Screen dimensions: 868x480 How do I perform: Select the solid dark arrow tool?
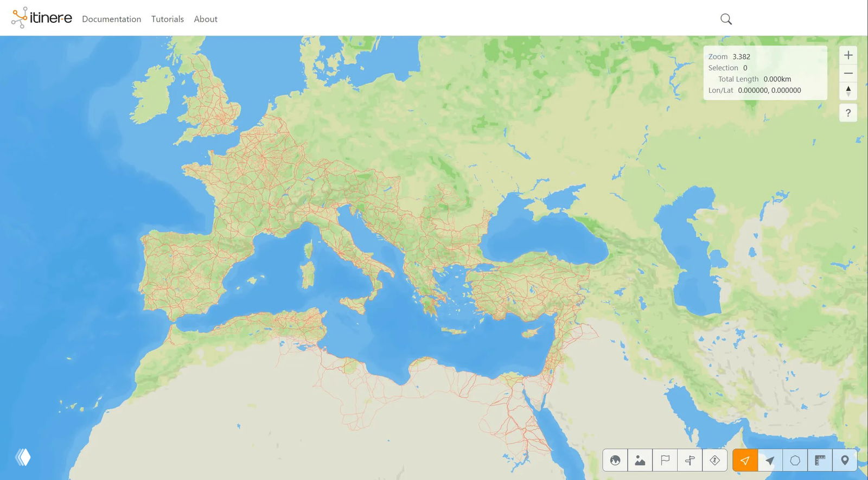[x=770, y=460]
